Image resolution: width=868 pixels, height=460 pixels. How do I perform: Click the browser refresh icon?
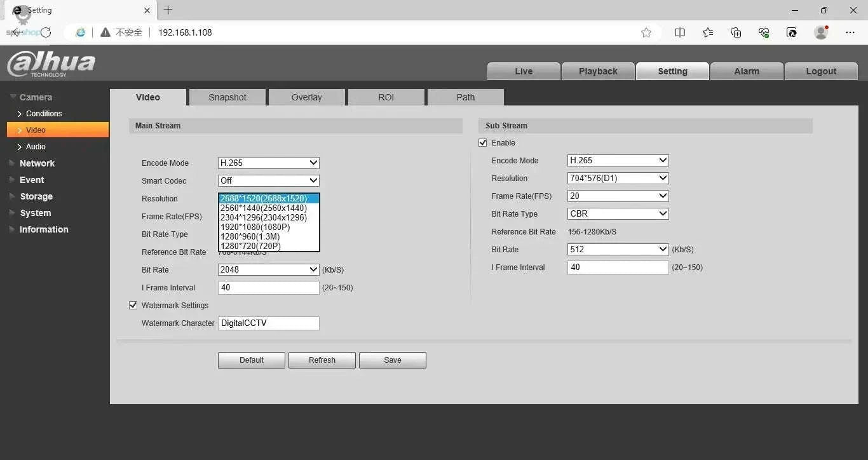point(46,32)
